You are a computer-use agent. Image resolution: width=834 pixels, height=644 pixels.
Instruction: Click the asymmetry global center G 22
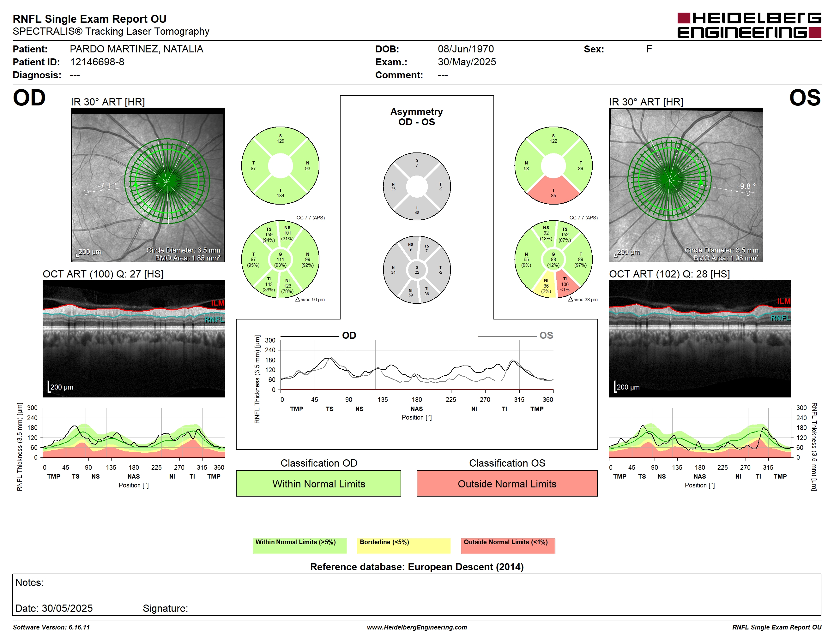tap(417, 270)
